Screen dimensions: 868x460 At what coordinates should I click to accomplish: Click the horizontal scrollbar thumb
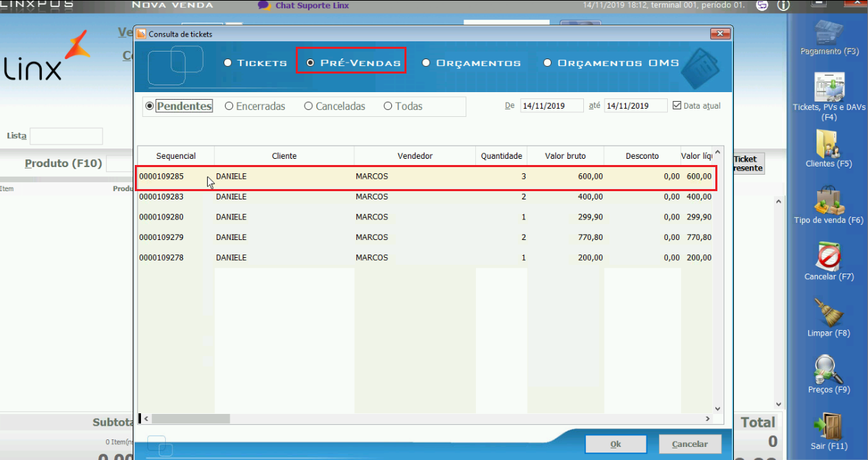coord(191,418)
